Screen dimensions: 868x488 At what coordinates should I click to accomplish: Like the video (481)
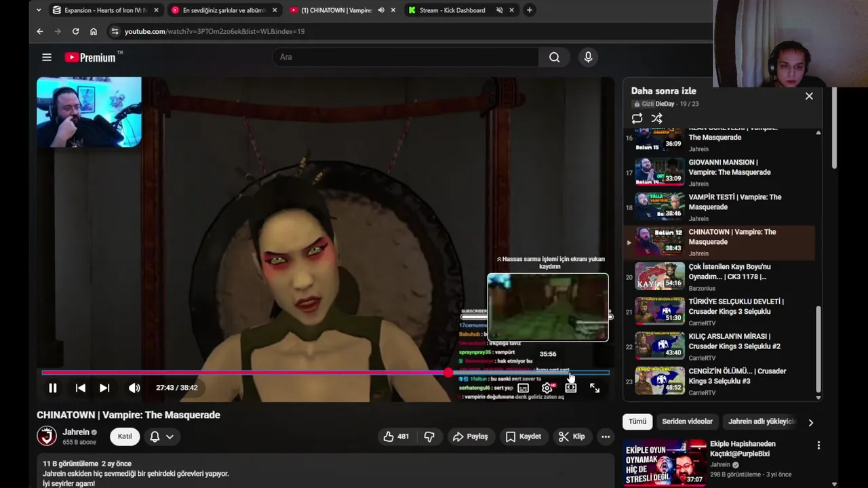(396, 436)
